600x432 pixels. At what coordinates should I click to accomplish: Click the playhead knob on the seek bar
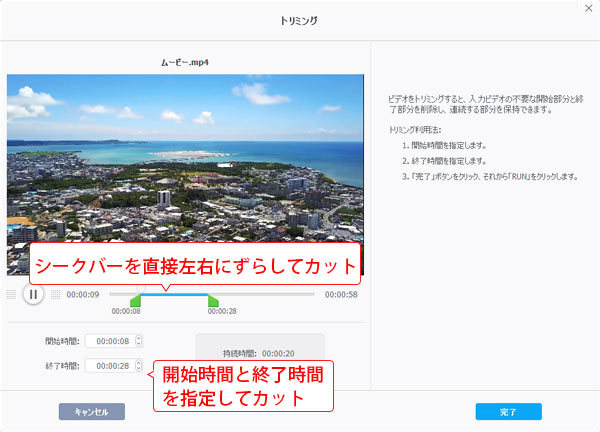tap(141, 290)
